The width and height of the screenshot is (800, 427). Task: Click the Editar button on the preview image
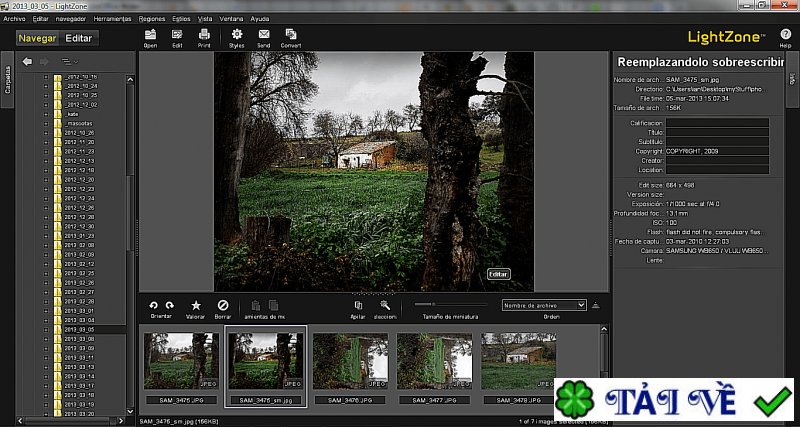click(x=499, y=274)
